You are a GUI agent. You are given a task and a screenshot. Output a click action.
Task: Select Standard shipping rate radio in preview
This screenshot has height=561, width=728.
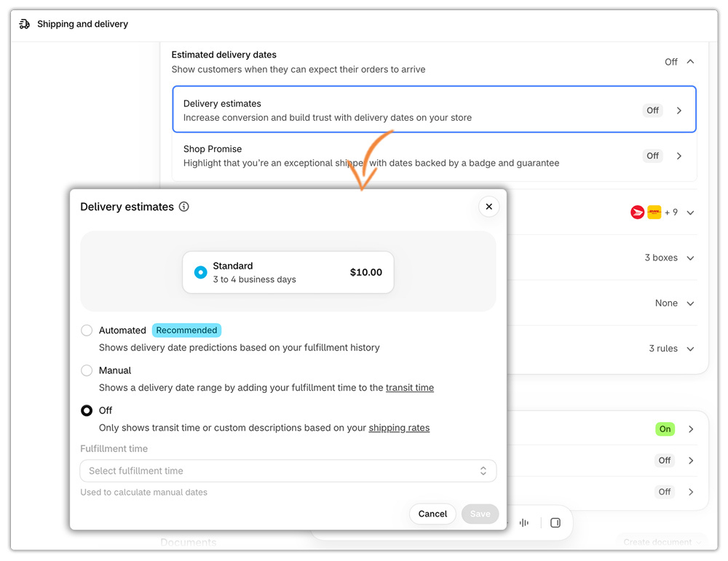point(201,272)
